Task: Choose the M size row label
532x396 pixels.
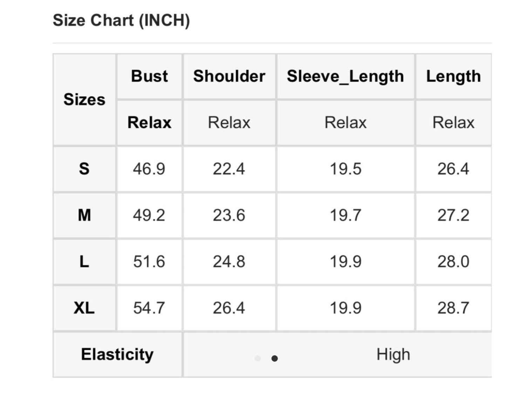Action: tap(84, 215)
